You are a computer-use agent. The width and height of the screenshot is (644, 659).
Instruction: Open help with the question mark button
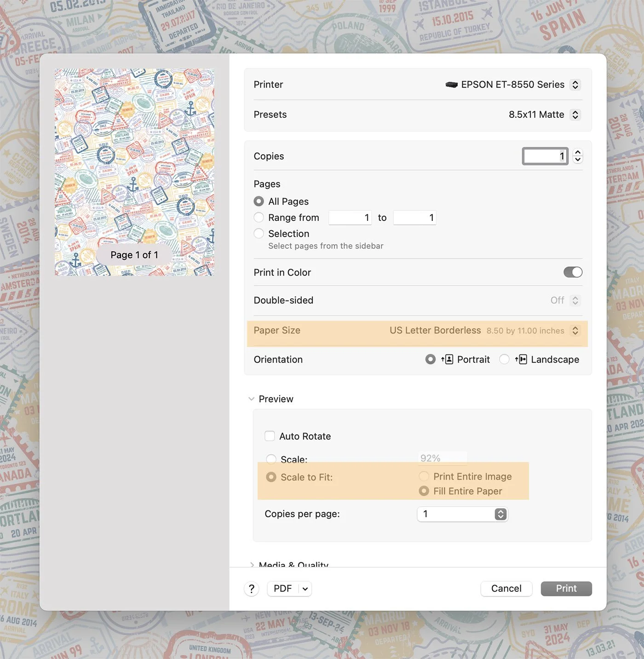(252, 589)
